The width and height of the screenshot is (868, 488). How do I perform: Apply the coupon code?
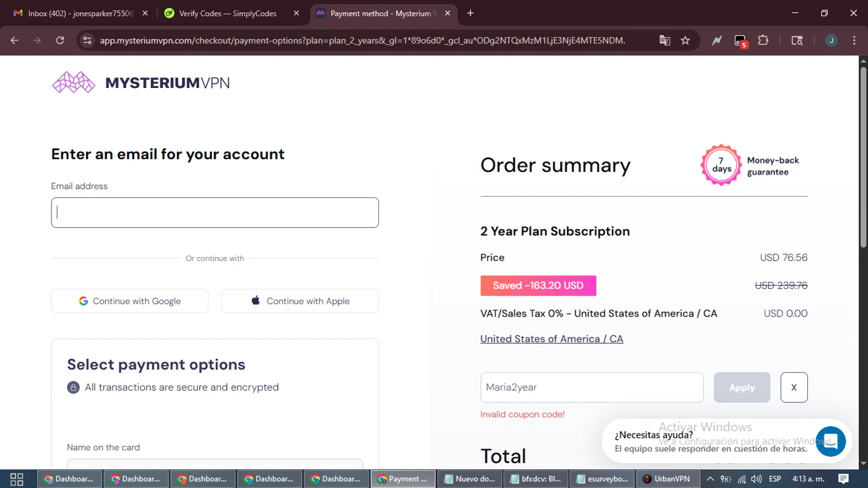[742, 387]
